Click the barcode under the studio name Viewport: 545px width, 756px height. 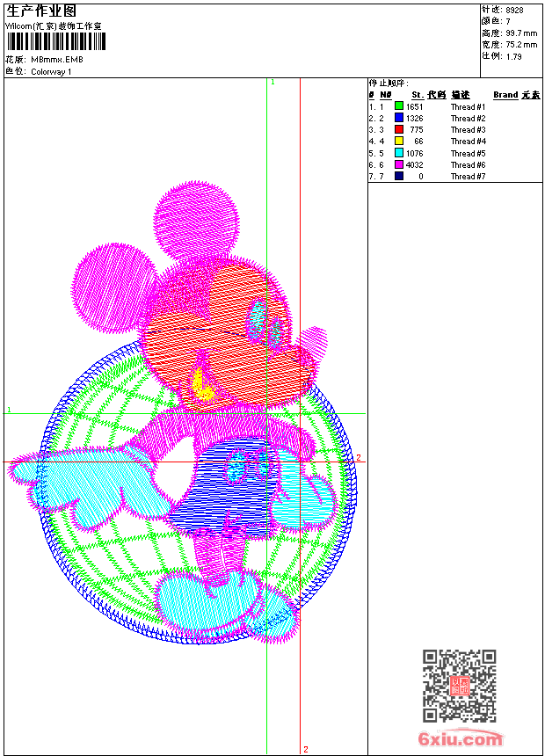click(x=56, y=42)
